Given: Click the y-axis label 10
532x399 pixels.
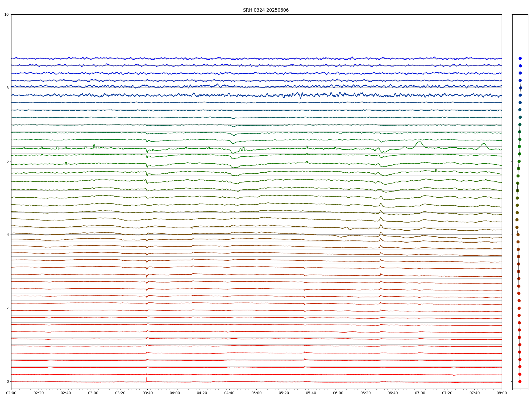Looking at the screenshot, I should pyautogui.click(x=6, y=14).
